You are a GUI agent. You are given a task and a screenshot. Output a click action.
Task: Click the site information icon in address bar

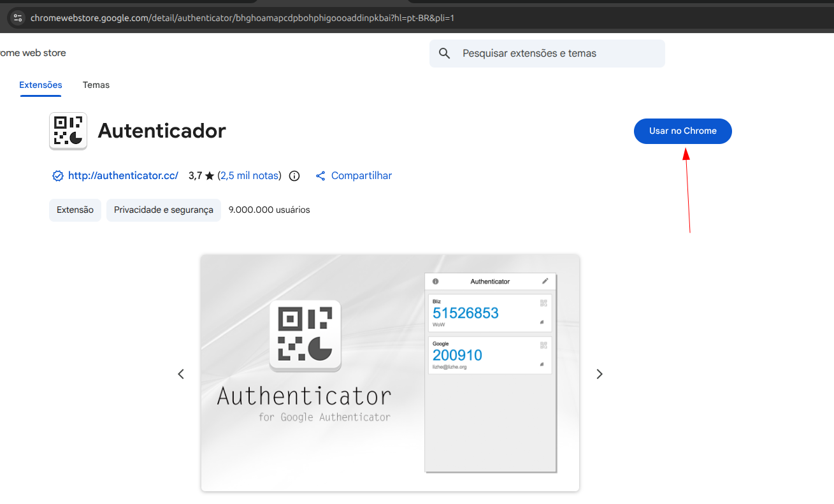tap(18, 18)
